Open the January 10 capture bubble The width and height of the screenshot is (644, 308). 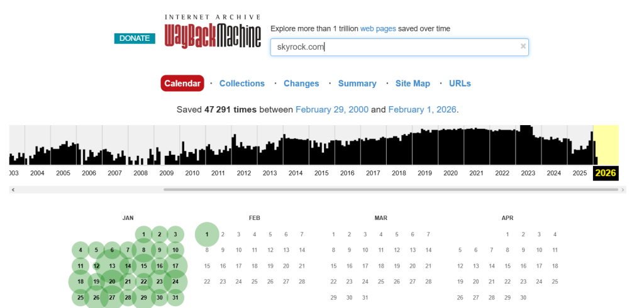pyautogui.click(x=175, y=250)
